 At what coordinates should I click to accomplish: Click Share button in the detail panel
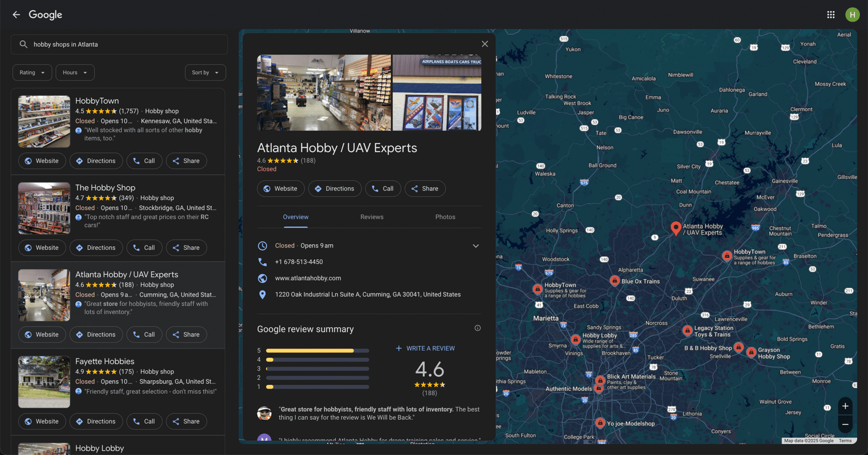click(x=425, y=188)
